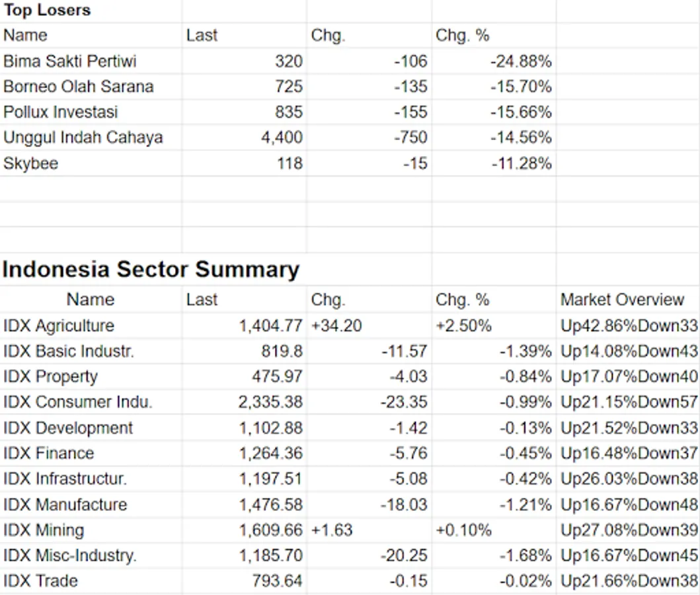Select IDX Consumer Indu. -23.35 change

pyautogui.click(x=404, y=402)
